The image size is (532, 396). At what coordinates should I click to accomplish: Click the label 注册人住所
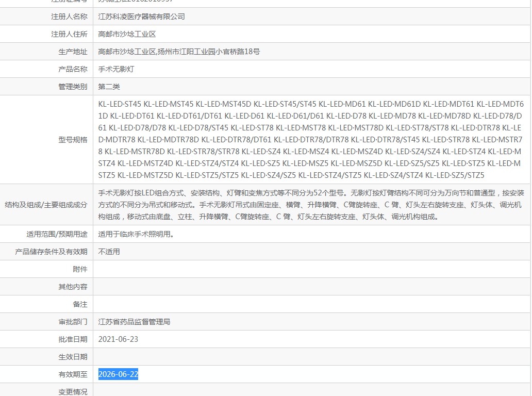click(69, 34)
